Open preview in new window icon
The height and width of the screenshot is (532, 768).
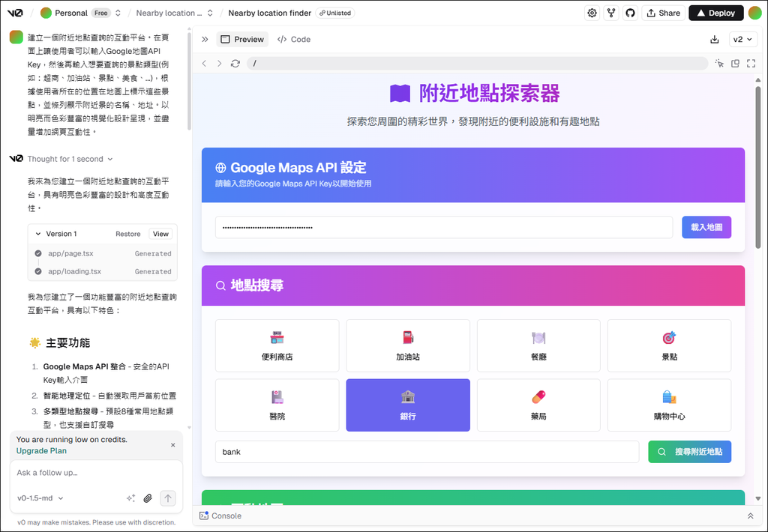735,63
